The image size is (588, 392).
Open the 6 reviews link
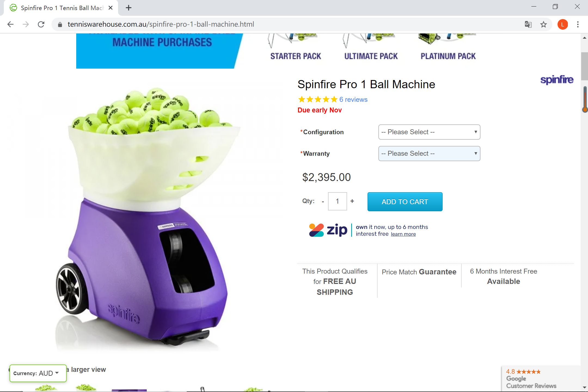click(353, 100)
